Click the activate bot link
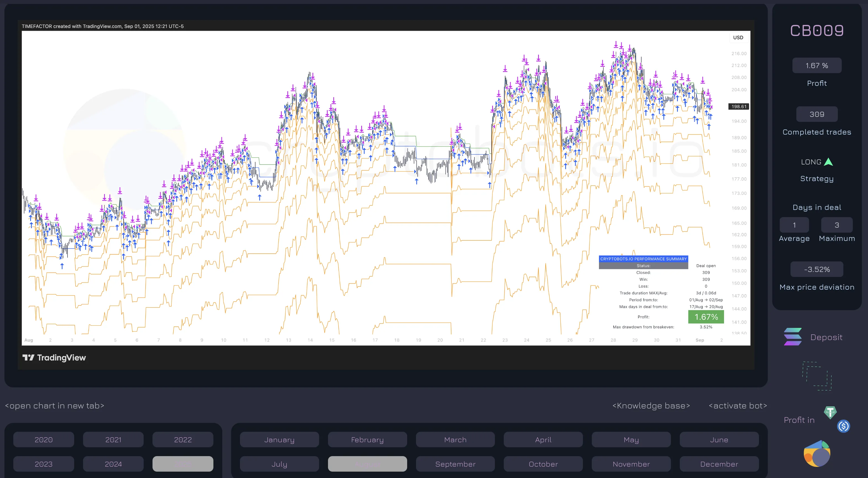This screenshot has width=868, height=478. (x=738, y=405)
